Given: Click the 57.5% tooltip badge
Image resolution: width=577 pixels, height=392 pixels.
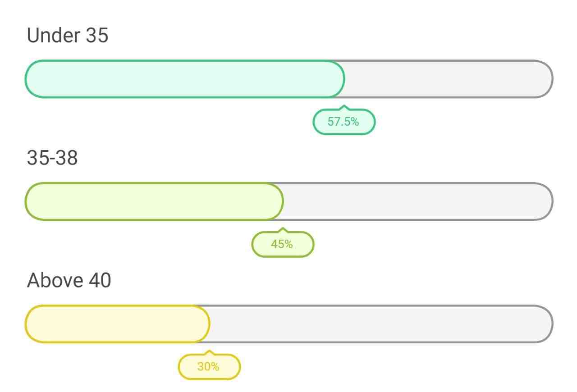Looking at the screenshot, I should [x=344, y=122].
